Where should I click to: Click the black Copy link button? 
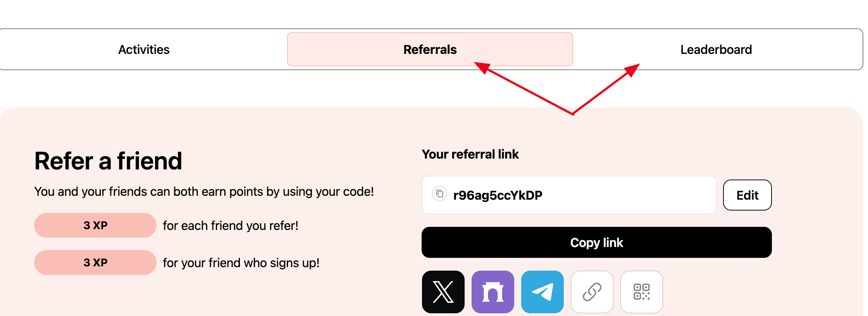click(x=596, y=242)
